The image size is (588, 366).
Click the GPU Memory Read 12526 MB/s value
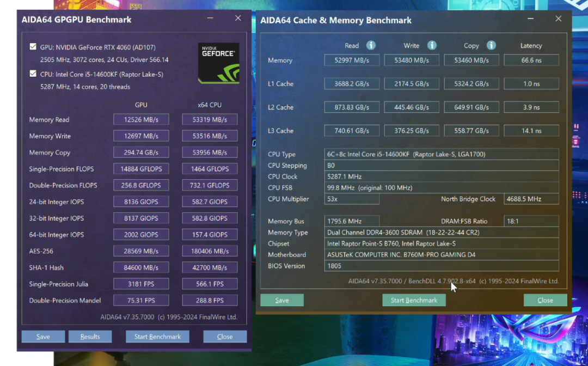141,120
